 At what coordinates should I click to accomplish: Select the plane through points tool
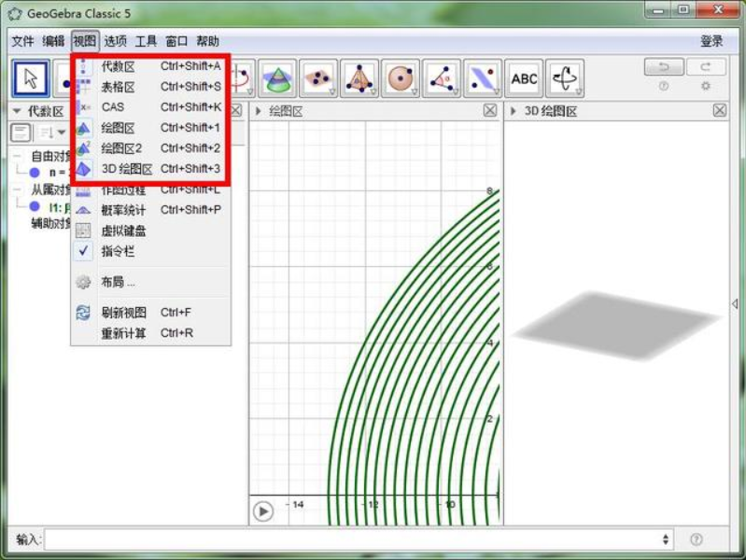[x=318, y=78]
